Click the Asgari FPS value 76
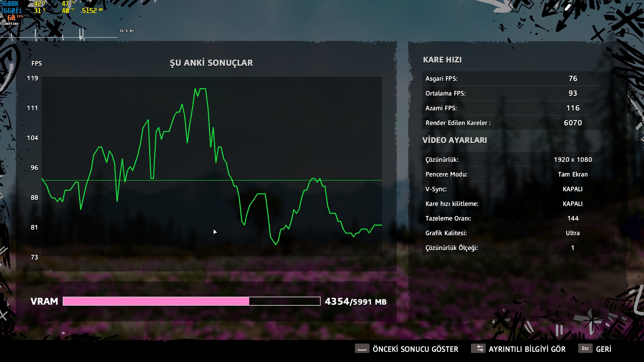Screen dimensions: 644x362 tap(573, 78)
